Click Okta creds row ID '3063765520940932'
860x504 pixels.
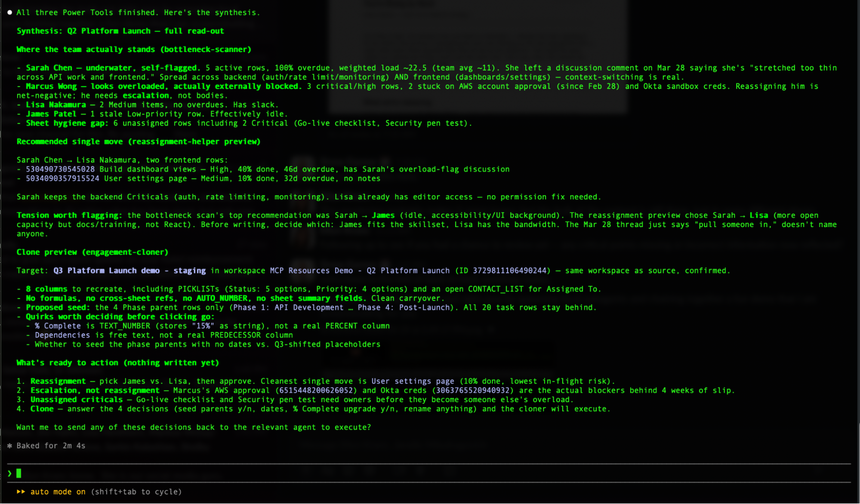[x=473, y=390]
